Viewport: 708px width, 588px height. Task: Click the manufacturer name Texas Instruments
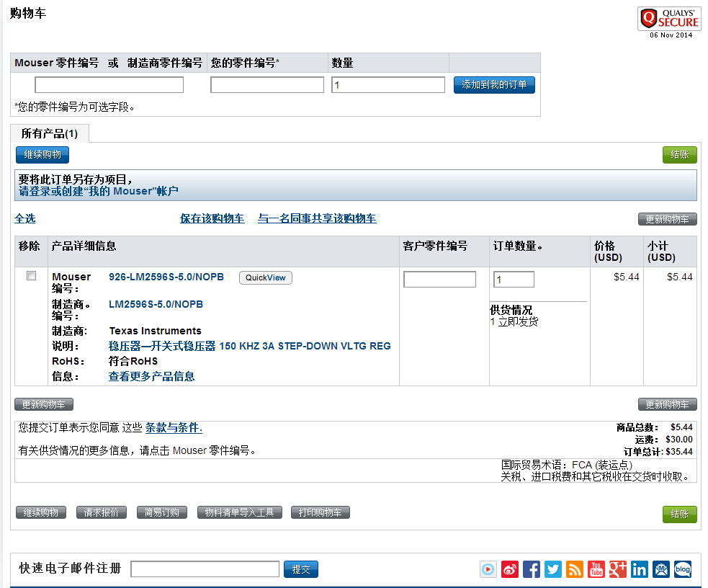tap(156, 331)
